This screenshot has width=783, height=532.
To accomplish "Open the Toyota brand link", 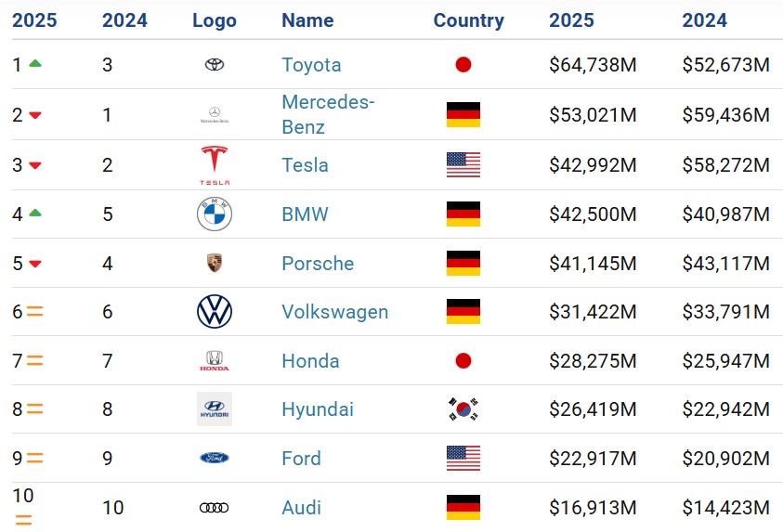I will tap(311, 65).
